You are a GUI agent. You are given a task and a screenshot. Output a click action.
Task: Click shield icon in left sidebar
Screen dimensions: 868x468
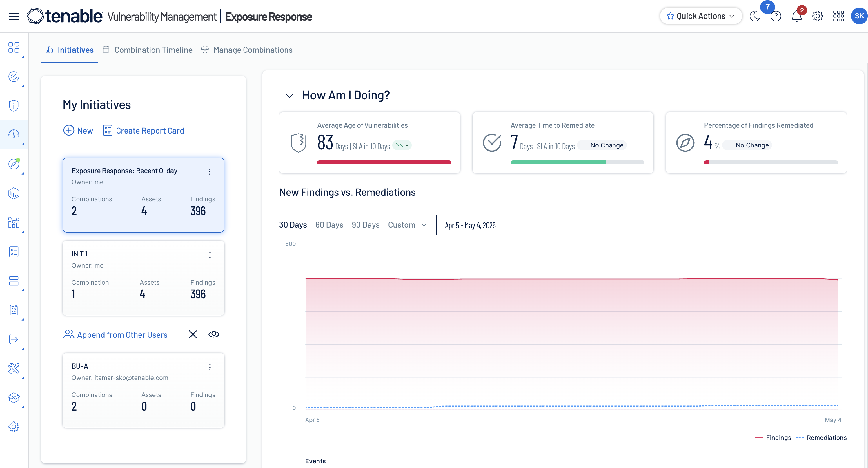[x=14, y=106]
